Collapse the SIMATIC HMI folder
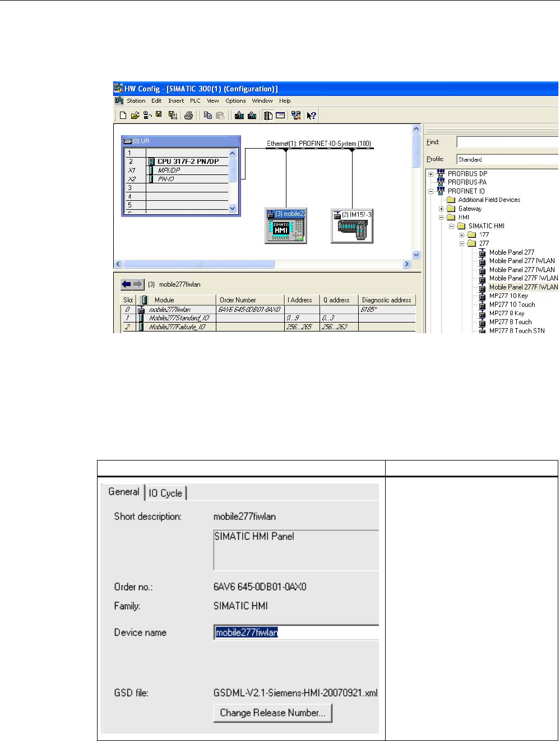The image size is (560, 741). coord(452,226)
